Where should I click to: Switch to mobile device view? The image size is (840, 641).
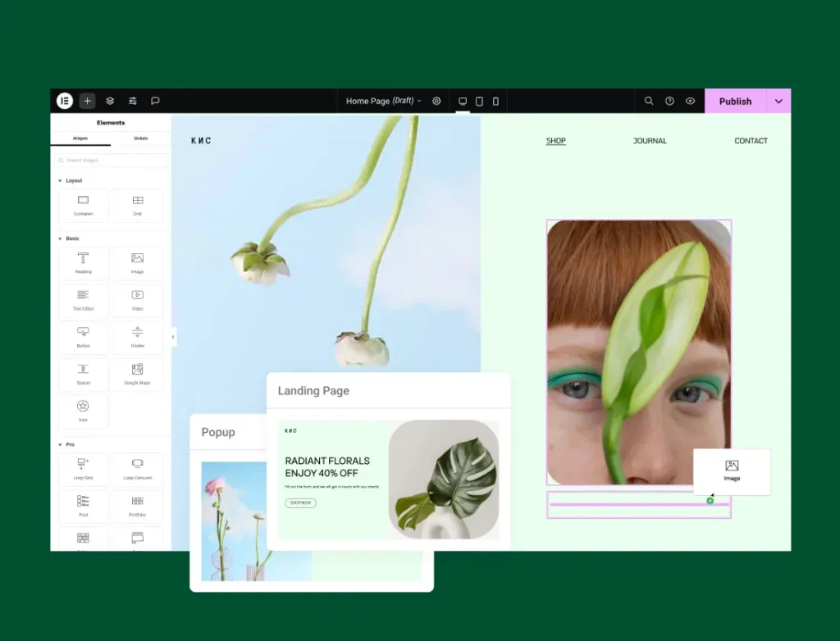(x=495, y=101)
